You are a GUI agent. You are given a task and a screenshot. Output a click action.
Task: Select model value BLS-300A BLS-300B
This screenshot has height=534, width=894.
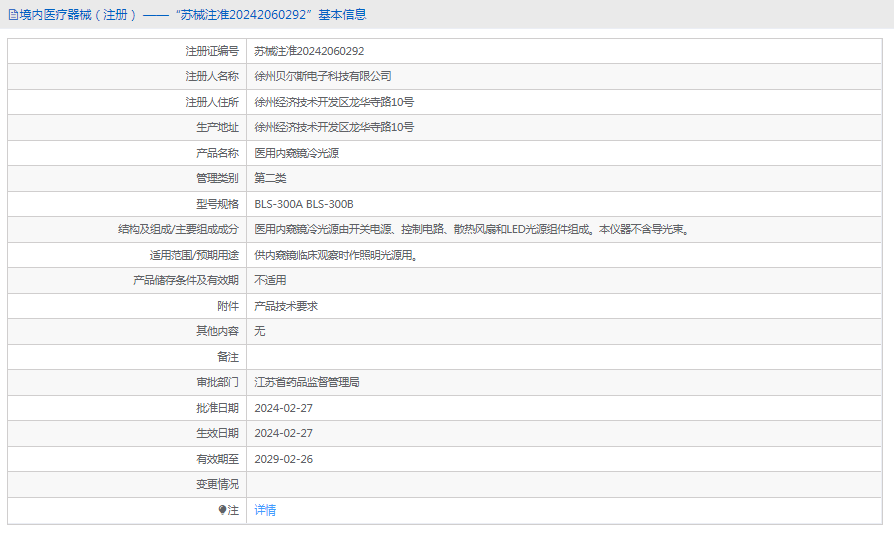tap(304, 204)
